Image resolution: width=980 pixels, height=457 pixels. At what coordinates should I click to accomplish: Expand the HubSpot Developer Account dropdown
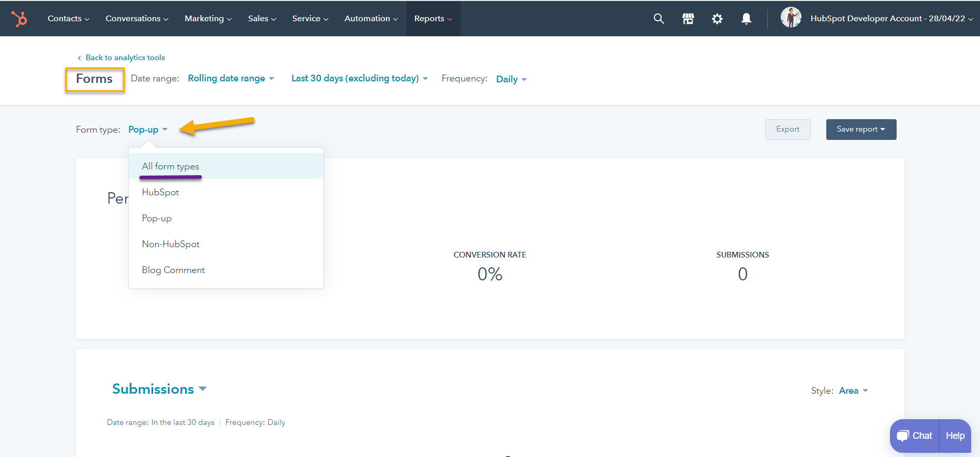point(891,19)
